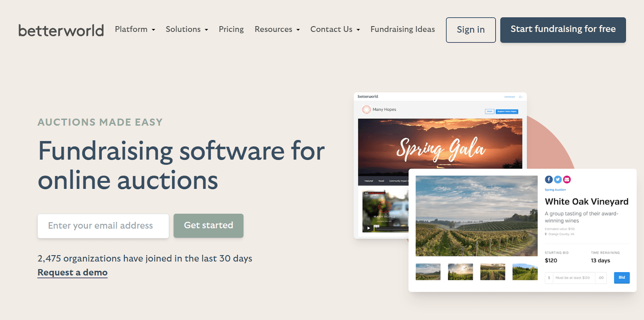Click the Sign in button
644x320 pixels.
tap(471, 30)
